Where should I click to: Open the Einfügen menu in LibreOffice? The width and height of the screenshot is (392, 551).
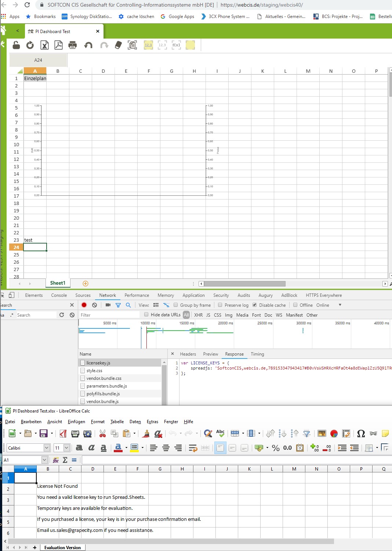pos(76,422)
